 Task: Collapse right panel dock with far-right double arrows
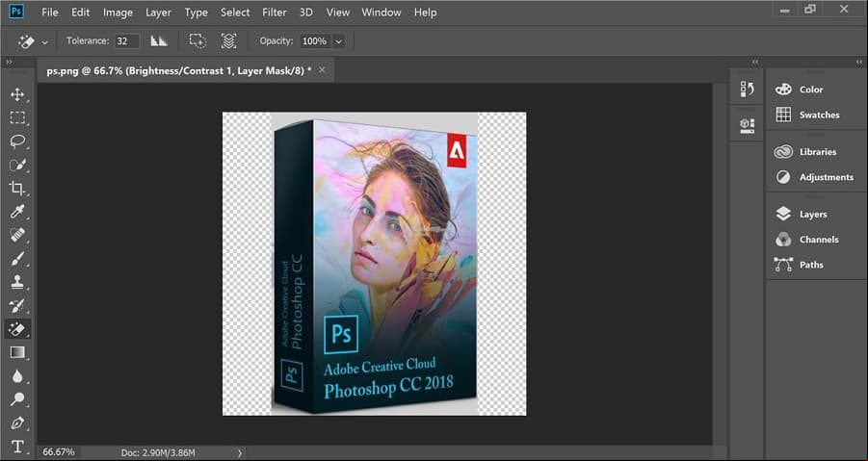[x=858, y=62]
